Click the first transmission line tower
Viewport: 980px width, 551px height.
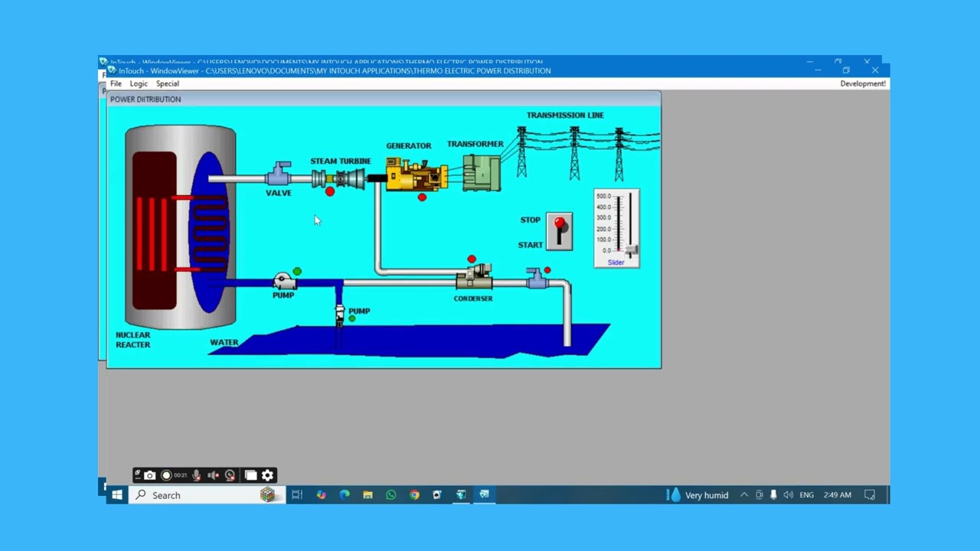pyautogui.click(x=521, y=152)
